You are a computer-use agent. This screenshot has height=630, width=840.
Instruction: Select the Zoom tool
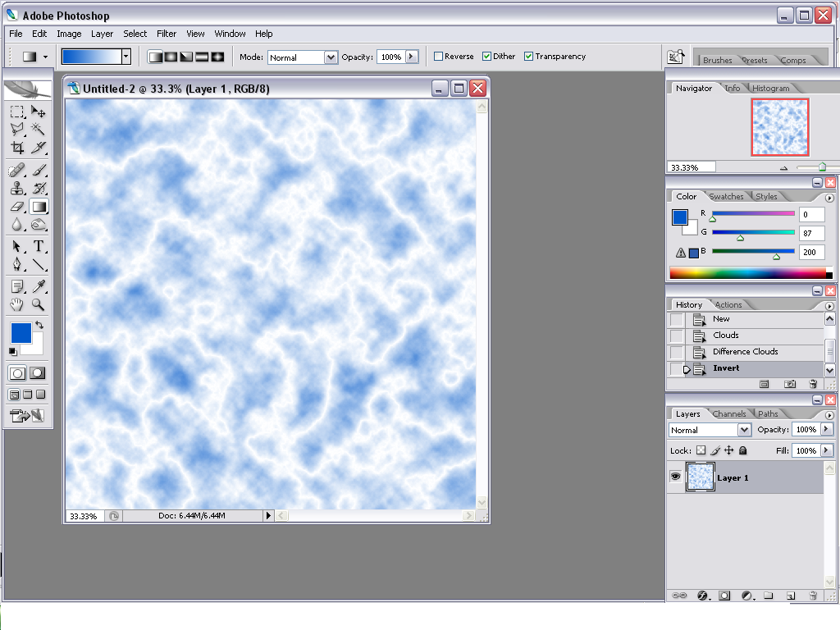38,305
